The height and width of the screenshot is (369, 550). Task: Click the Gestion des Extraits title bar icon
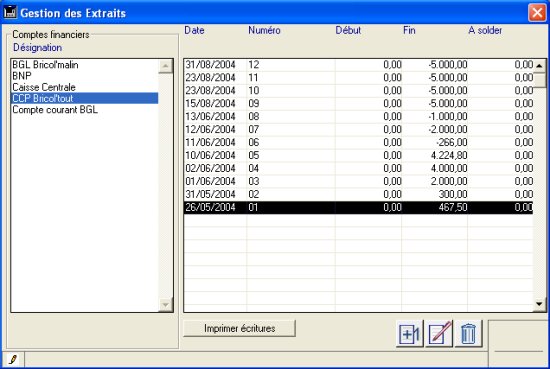point(10,12)
